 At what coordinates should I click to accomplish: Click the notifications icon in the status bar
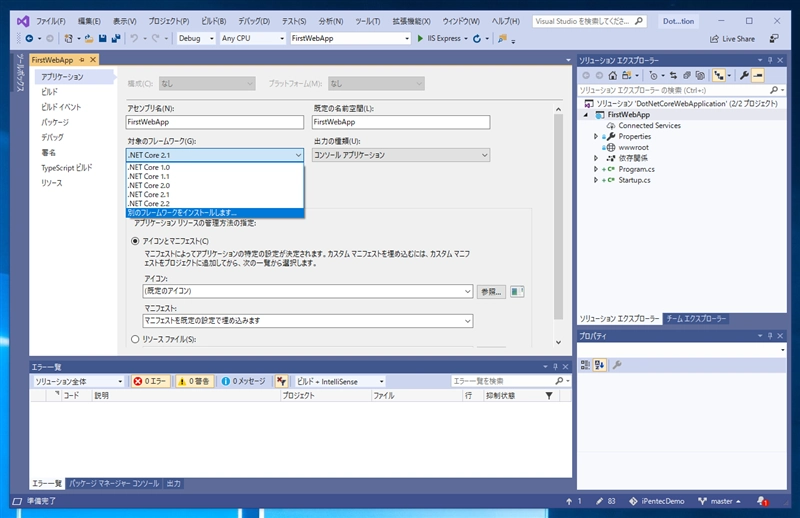click(x=762, y=501)
